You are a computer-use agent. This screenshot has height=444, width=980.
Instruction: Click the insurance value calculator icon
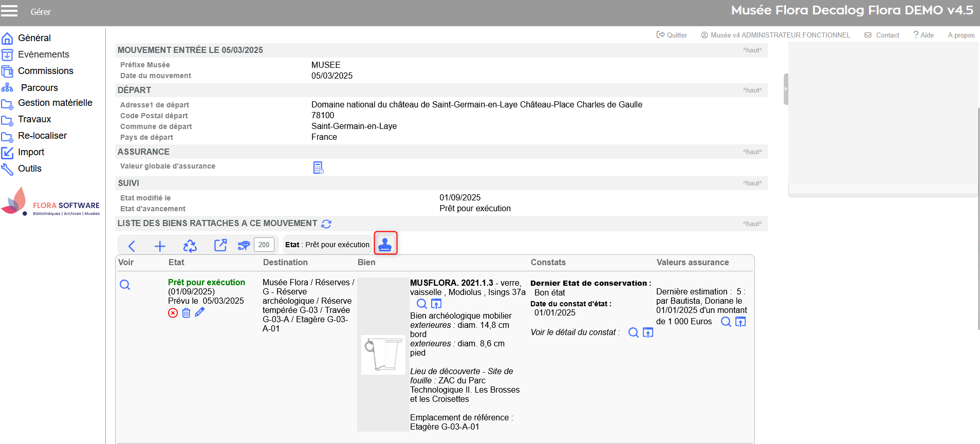[318, 168]
